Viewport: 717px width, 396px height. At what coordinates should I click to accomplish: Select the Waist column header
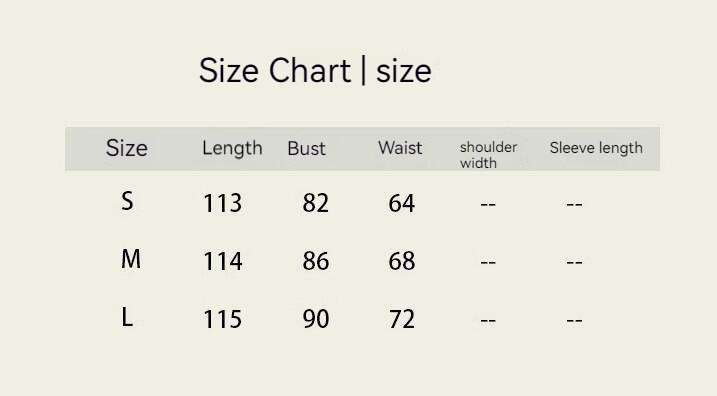tap(400, 148)
